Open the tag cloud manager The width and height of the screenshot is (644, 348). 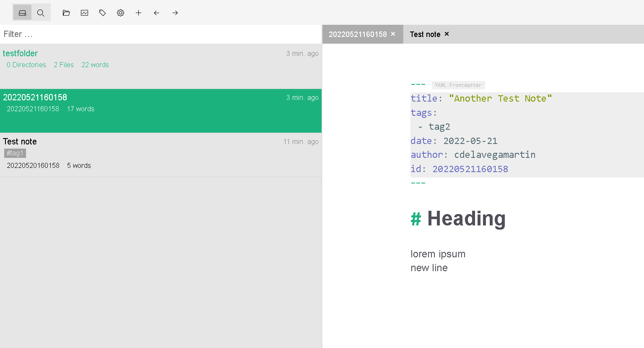[102, 13]
